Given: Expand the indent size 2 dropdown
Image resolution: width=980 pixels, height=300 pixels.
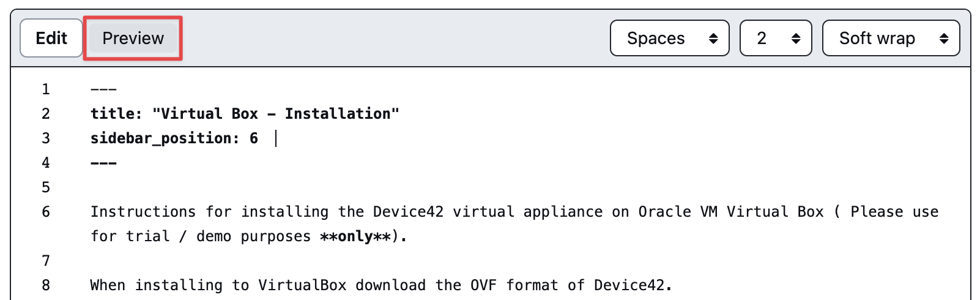Looking at the screenshot, I should 775,38.
